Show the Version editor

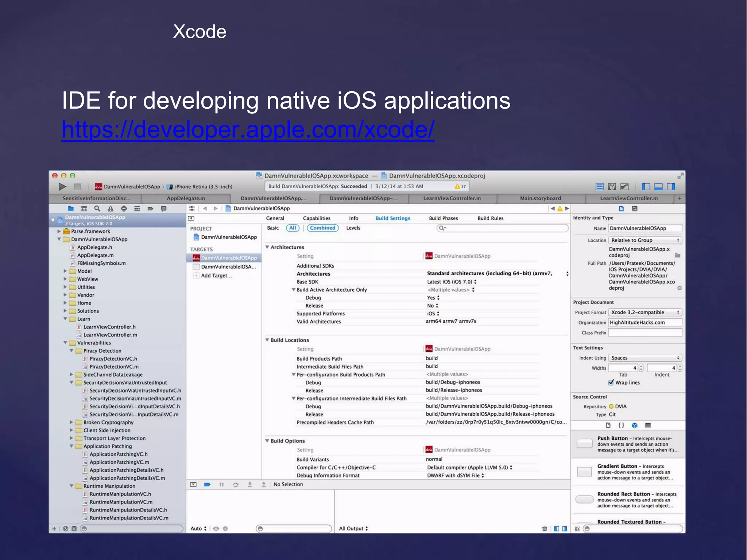click(x=624, y=187)
